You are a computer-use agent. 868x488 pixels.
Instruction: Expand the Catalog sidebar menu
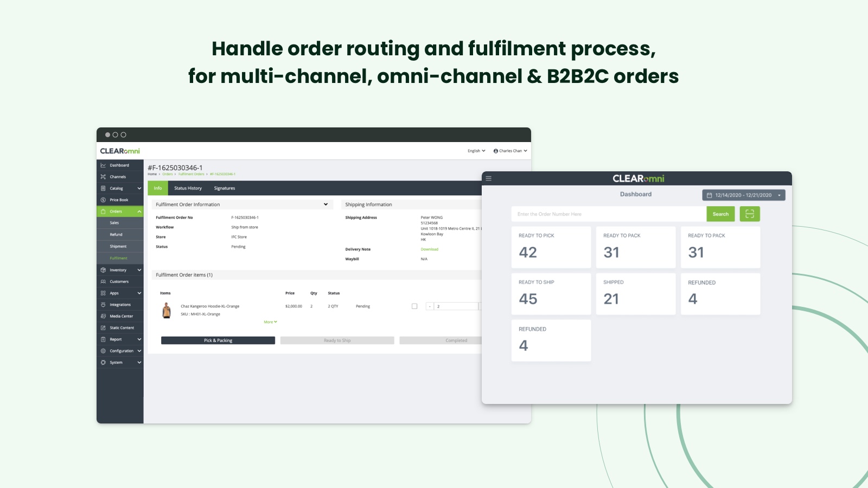pos(139,188)
